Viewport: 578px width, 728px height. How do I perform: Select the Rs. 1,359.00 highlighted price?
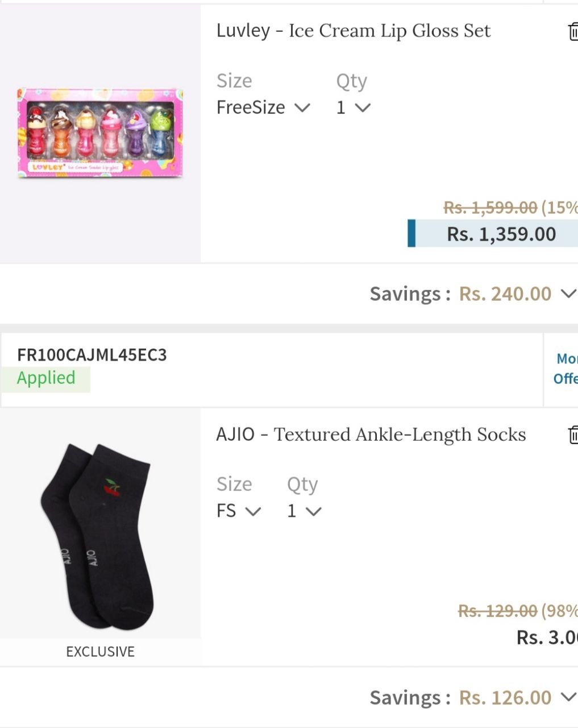(x=493, y=234)
